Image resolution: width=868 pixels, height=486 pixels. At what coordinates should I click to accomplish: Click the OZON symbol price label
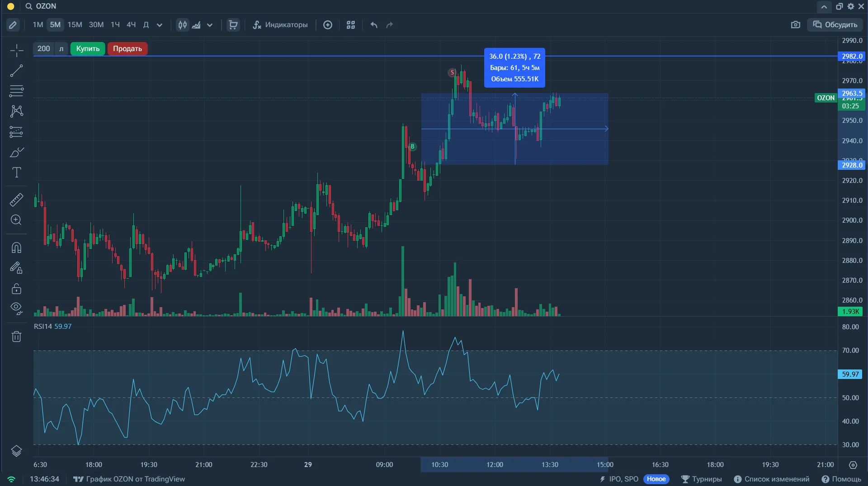826,98
